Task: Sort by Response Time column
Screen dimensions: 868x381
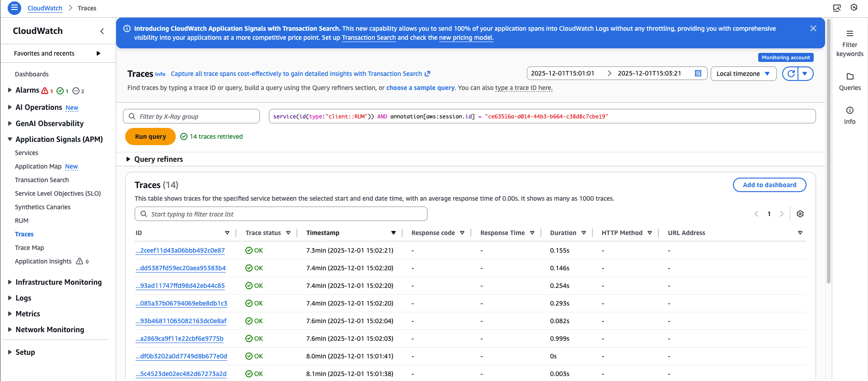Action: tap(532, 233)
